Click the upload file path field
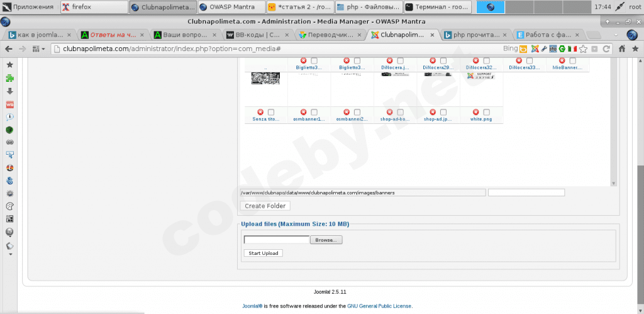The width and height of the screenshot is (644, 314). coord(277,240)
